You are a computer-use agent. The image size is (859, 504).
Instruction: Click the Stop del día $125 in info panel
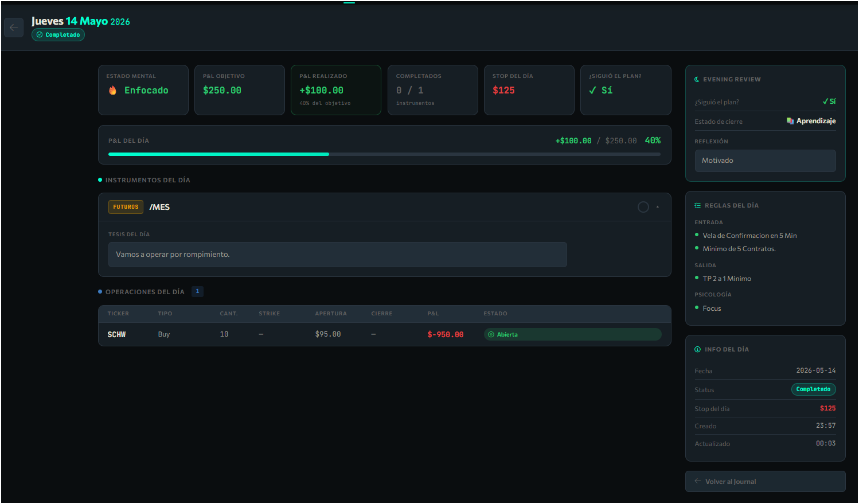pos(827,408)
